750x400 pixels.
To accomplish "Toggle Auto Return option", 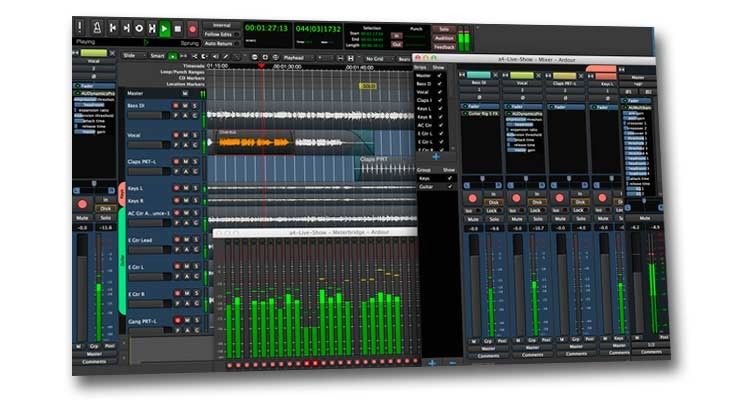I will [221, 44].
